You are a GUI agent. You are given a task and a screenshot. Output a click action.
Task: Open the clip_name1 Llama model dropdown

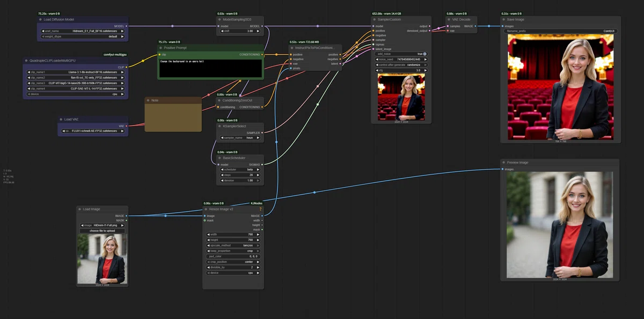76,72
